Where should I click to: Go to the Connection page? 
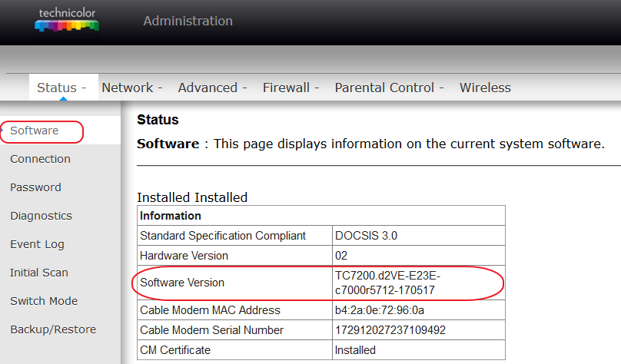[x=41, y=159]
